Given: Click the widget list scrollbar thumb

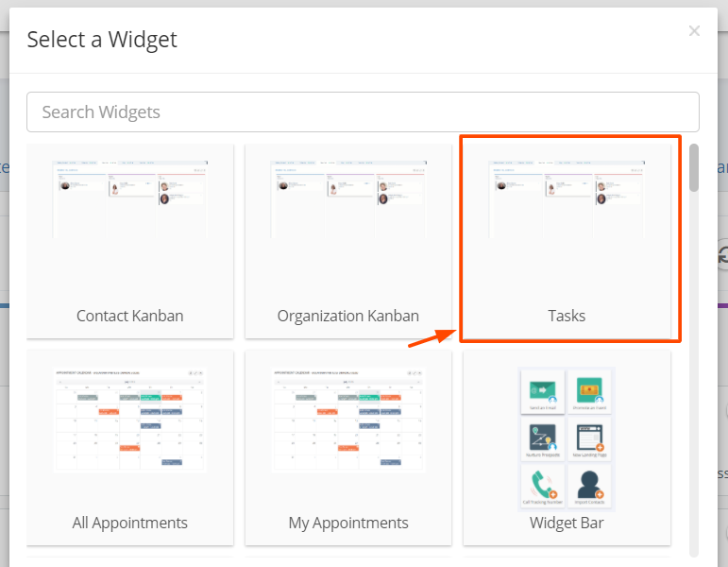Looking at the screenshot, I should pos(694,168).
